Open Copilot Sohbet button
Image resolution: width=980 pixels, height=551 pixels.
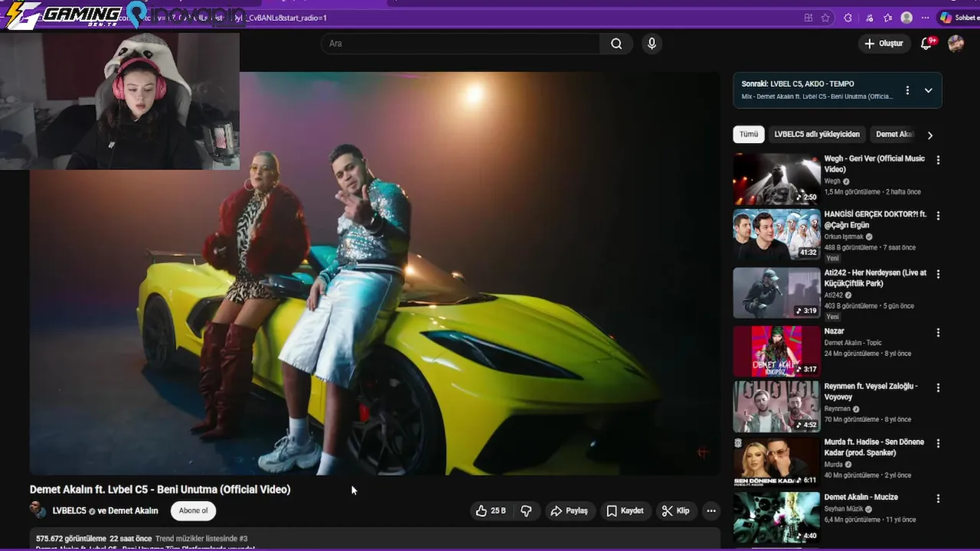[x=959, y=18]
